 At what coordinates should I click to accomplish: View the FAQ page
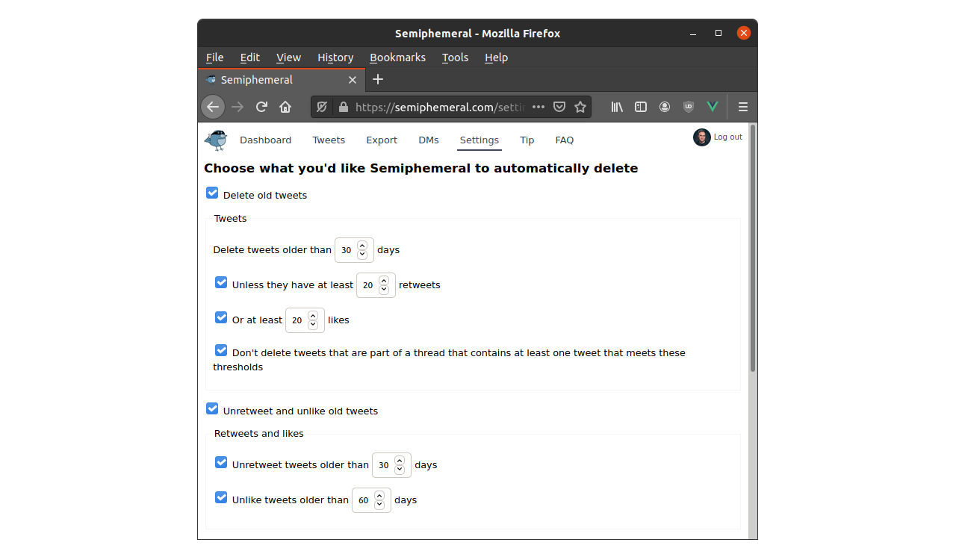[565, 140]
